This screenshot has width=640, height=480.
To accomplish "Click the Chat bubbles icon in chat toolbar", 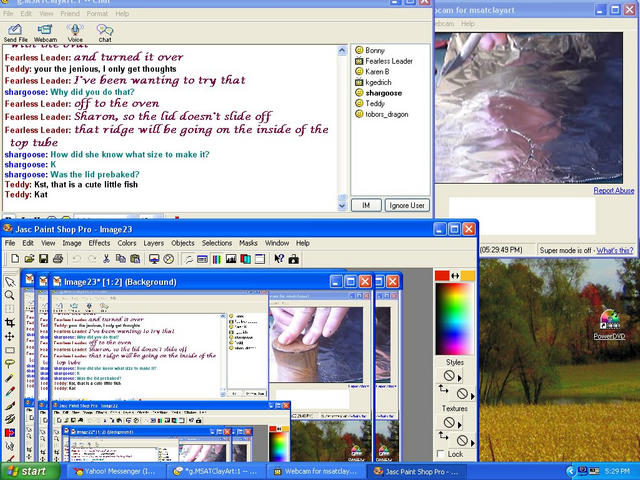I will tap(105, 33).
